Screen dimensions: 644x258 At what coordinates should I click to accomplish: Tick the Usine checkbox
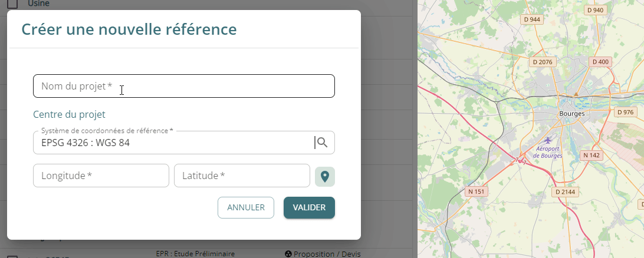click(x=13, y=4)
